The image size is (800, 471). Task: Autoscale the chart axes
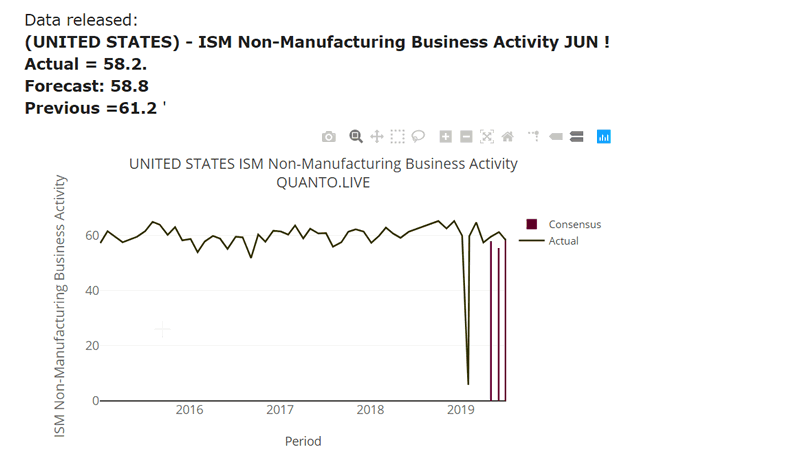point(487,137)
